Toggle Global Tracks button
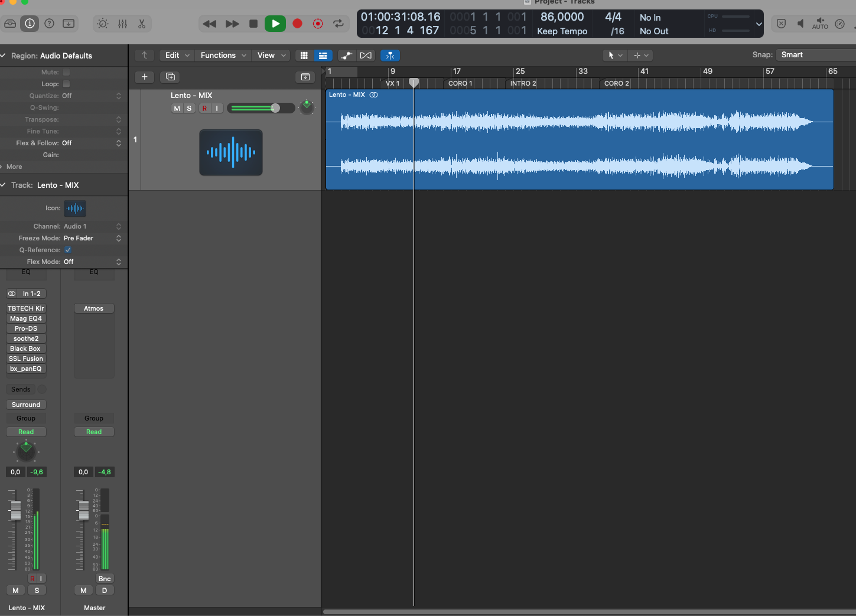This screenshot has width=856, height=616. [x=305, y=77]
